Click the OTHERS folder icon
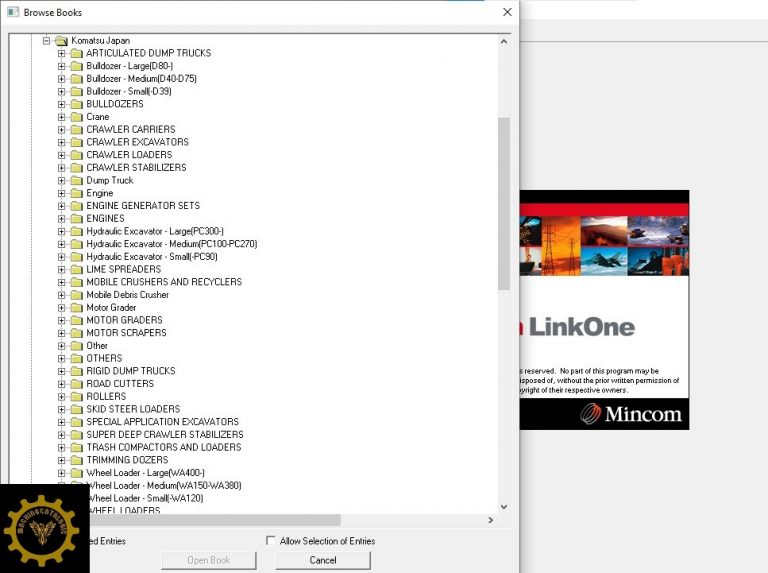Screen dimensions: 768x573 pyautogui.click(x=76, y=358)
